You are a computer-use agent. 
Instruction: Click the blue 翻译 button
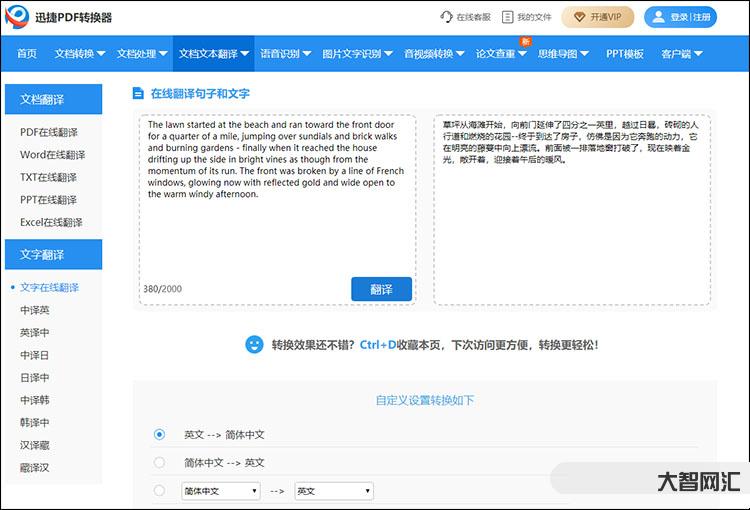(381, 289)
